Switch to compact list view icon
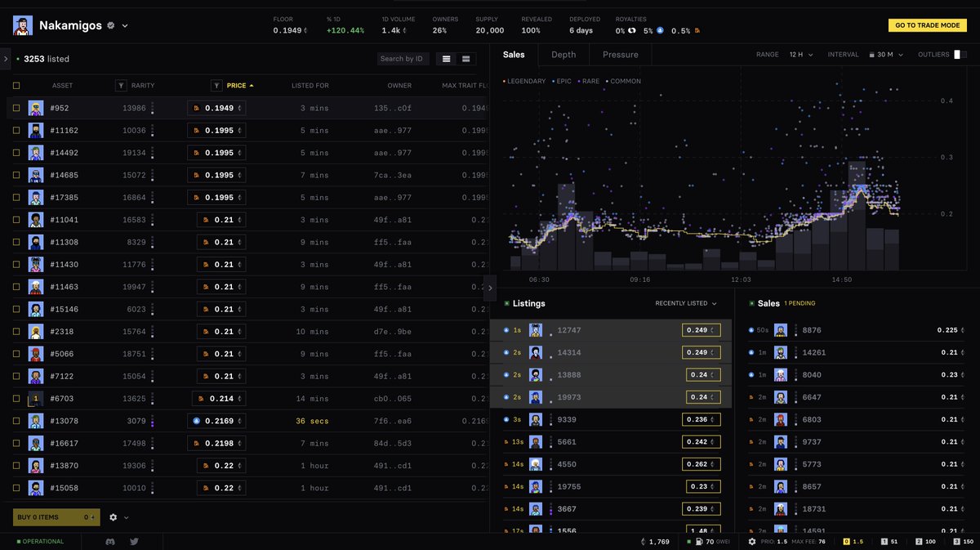Image resolution: width=980 pixels, height=550 pixels. (x=446, y=59)
